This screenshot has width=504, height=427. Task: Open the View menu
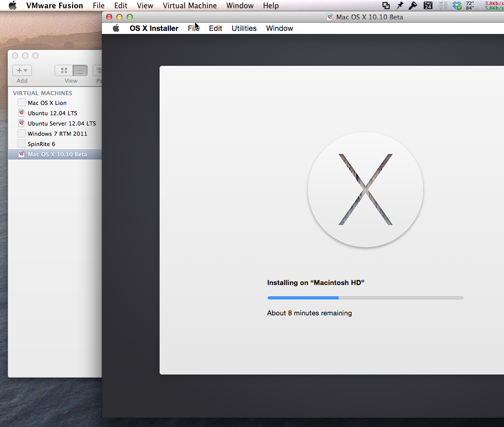pyautogui.click(x=145, y=6)
